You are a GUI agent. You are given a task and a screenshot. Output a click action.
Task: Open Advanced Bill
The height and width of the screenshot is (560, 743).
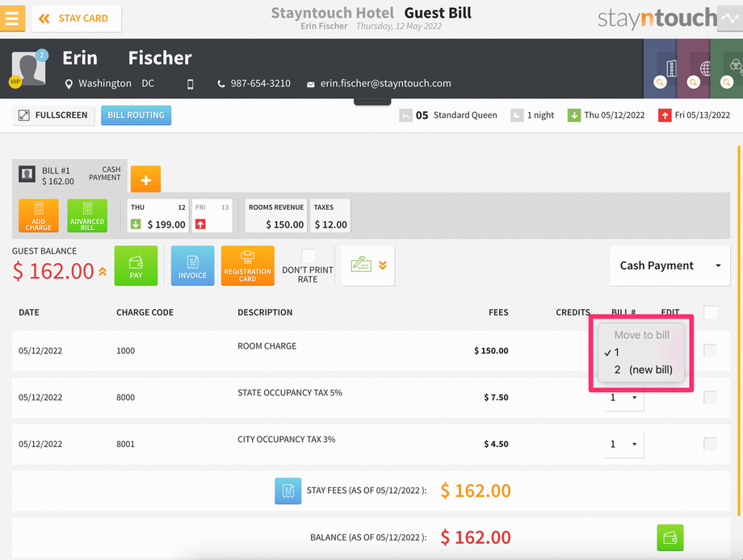pyautogui.click(x=87, y=215)
